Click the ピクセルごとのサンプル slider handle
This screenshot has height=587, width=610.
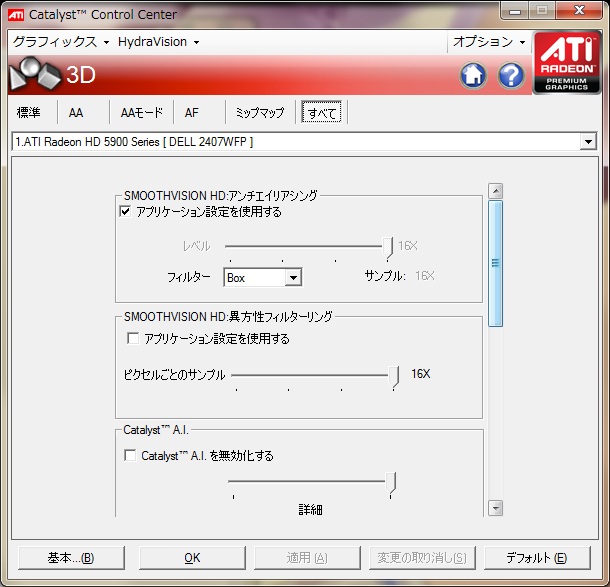pos(394,377)
